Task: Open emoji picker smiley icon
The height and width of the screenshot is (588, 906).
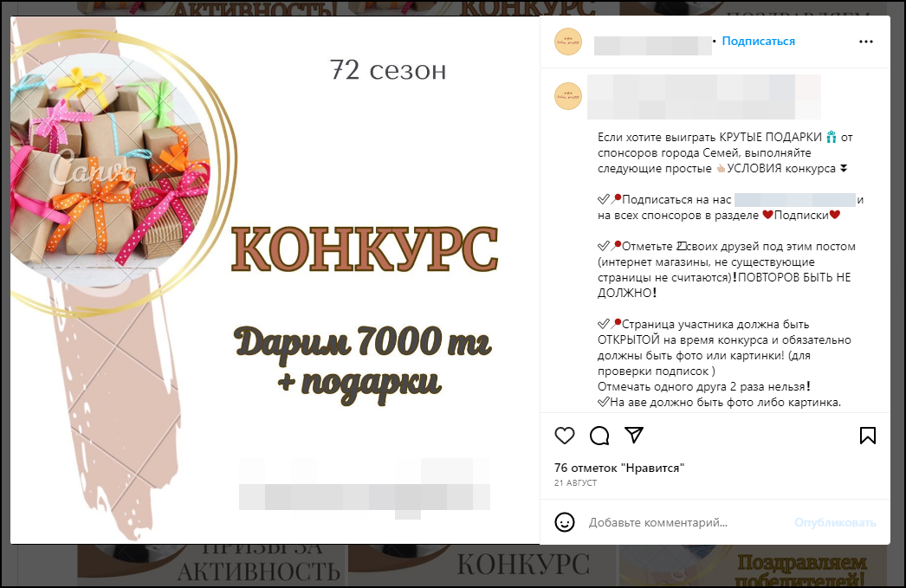Action: click(x=565, y=522)
